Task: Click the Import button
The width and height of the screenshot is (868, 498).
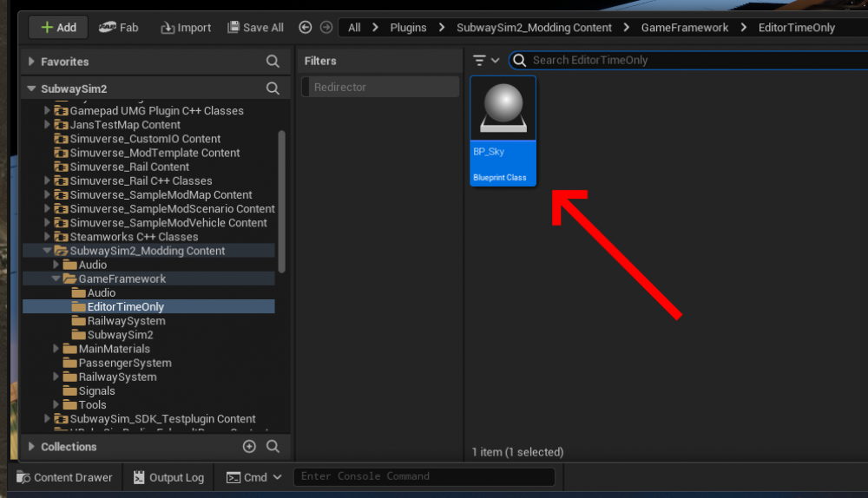Action: (x=186, y=28)
